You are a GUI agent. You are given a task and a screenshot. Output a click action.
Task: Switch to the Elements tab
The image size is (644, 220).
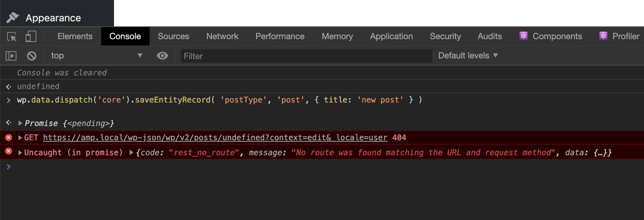[75, 36]
